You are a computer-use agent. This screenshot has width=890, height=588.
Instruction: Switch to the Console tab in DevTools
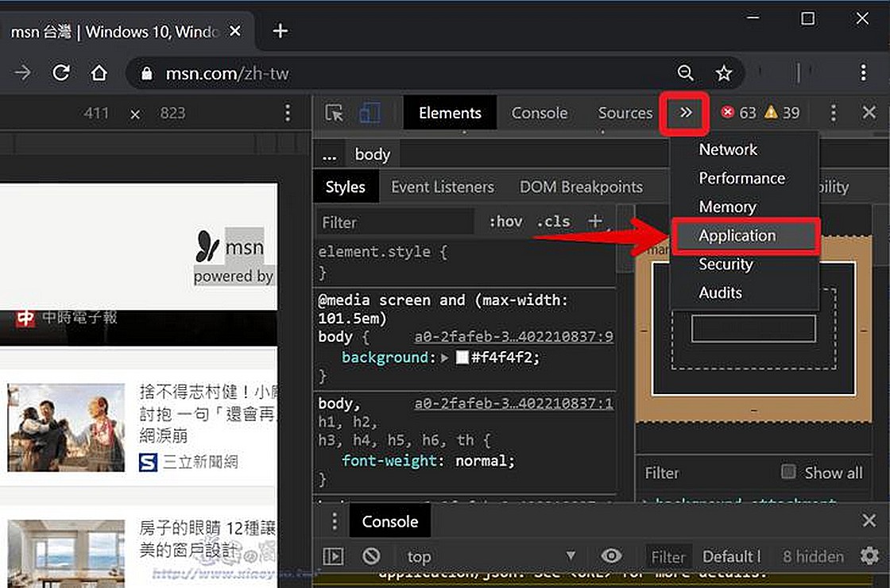coord(540,113)
